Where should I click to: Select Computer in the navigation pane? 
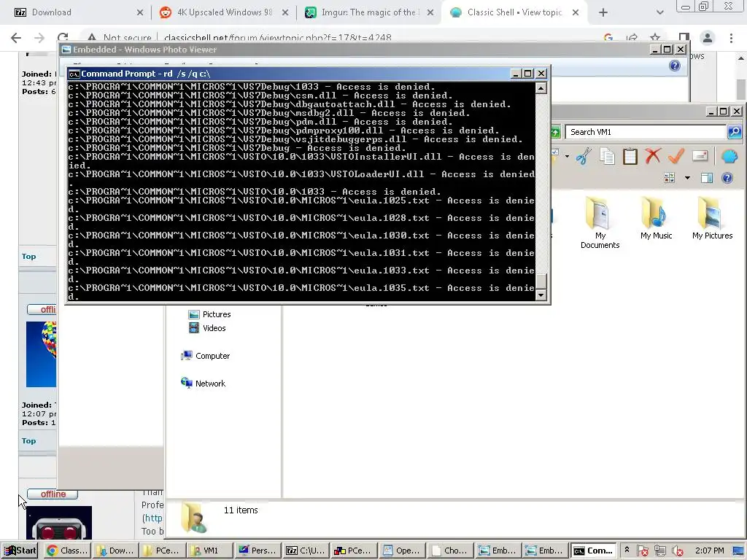[205, 356]
